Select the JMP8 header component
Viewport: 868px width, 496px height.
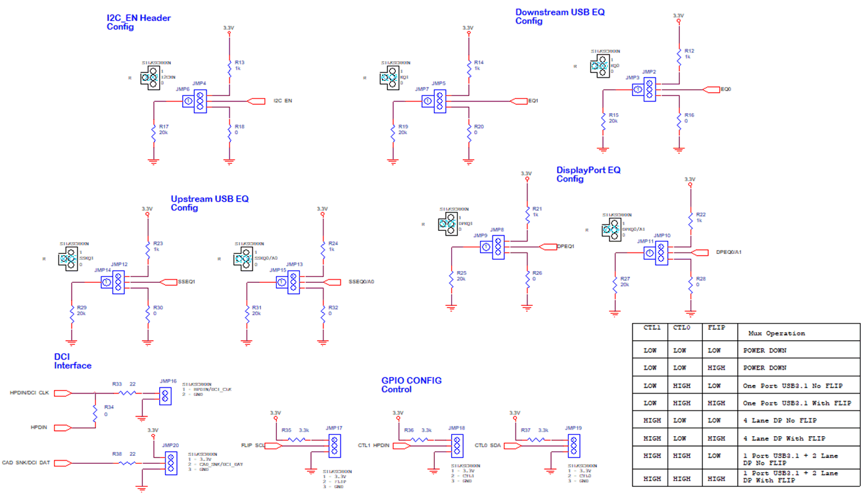click(x=498, y=247)
